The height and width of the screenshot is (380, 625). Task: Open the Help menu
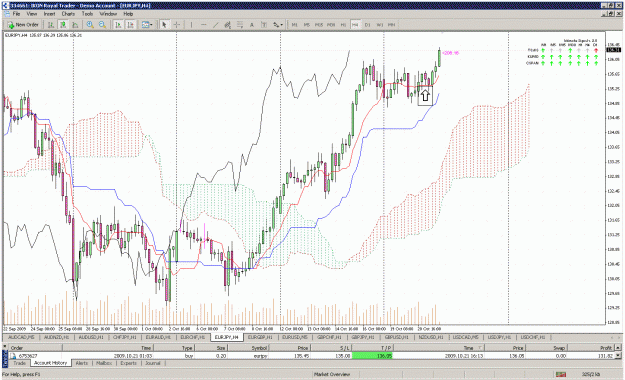tap(128, 14)
